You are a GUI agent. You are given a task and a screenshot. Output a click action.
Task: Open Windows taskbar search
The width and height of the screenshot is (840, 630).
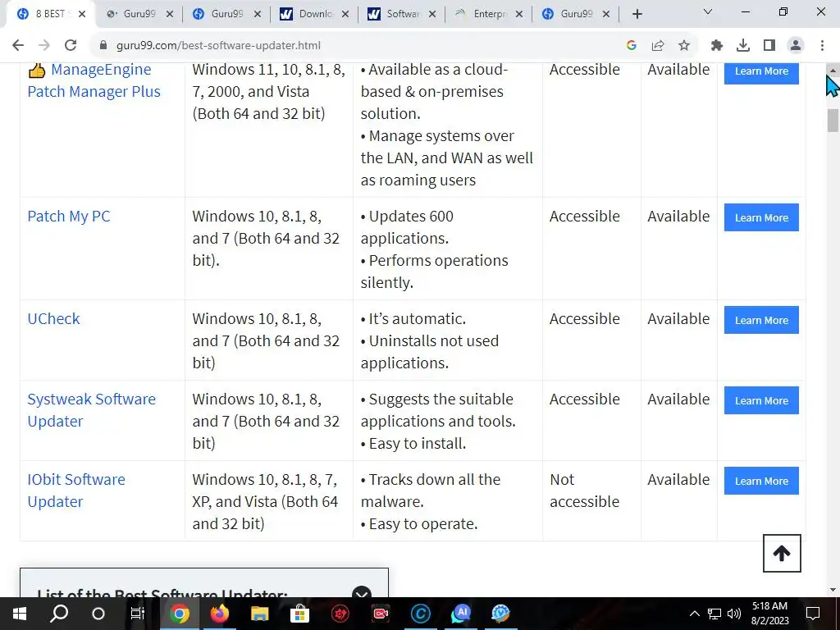click(x=59, y=614)
